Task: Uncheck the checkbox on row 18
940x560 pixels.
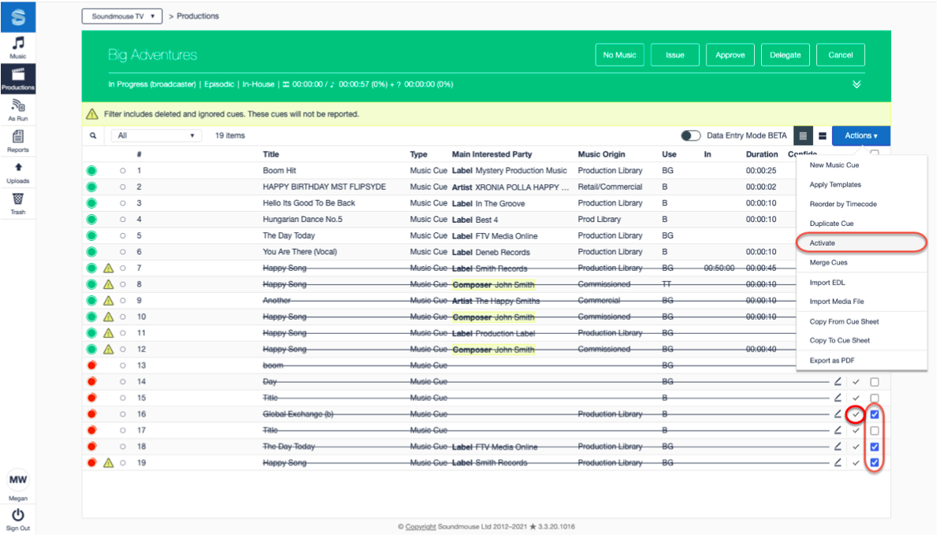Action: (875, 447)
